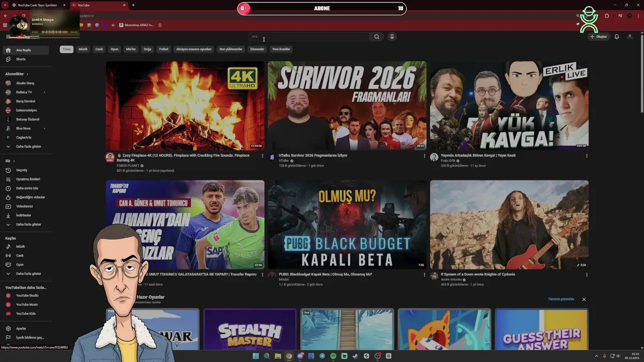Click the Ara search input field
Screen dimensions: 644x362
pyautogui.click(x=309, y=37)
